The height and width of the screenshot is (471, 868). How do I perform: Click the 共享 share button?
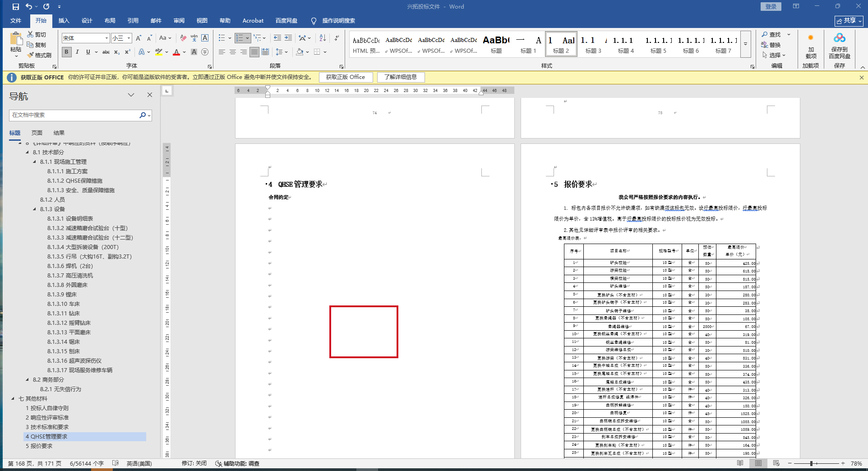(849, 21)
